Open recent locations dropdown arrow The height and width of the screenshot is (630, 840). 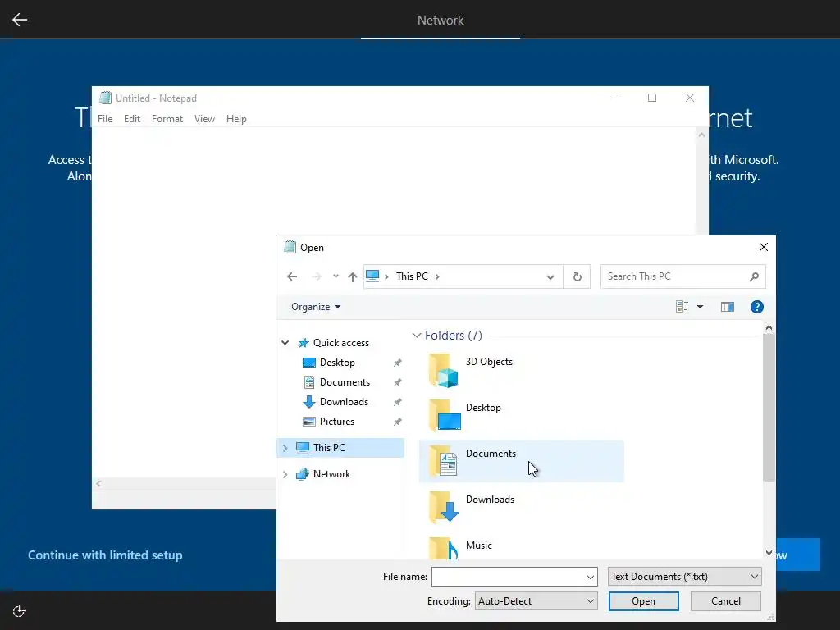coord(336,276)
